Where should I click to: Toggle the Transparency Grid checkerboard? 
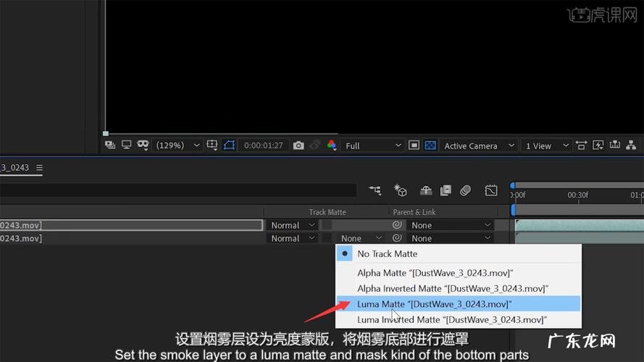click(430, 146)
